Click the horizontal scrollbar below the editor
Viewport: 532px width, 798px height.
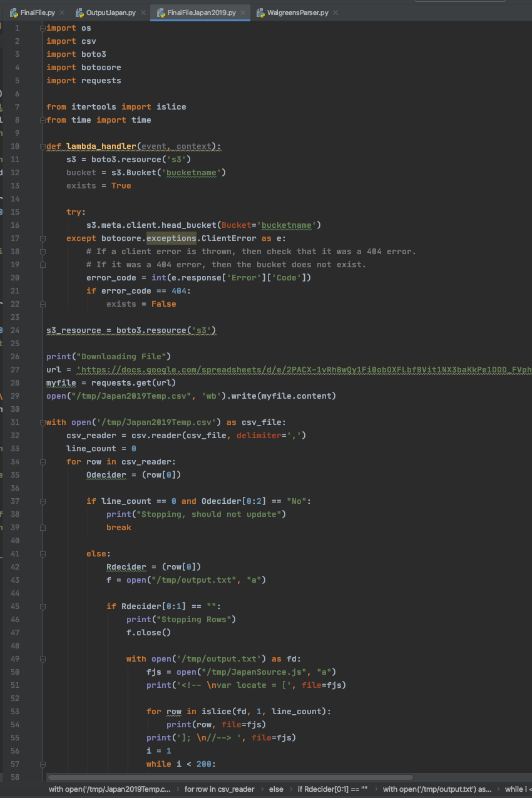tap(230, 777)
